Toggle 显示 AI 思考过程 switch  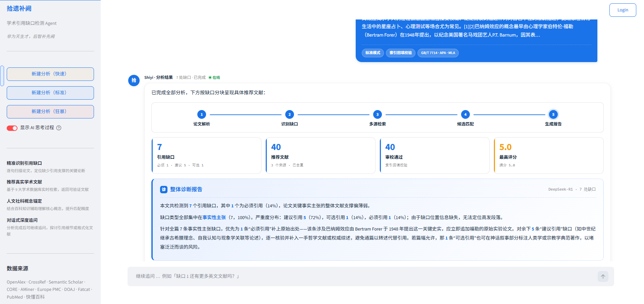pos(12,128)
